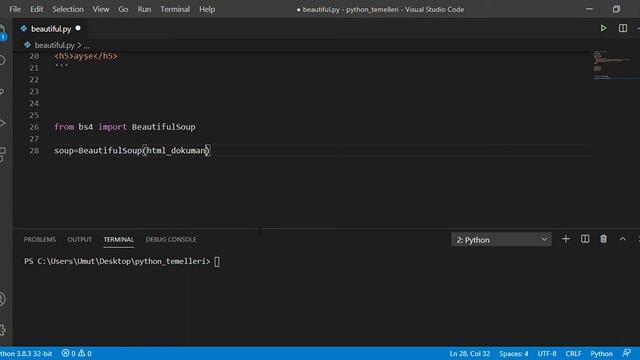Click the 'from' keyword on line 26
The image size is (640, 360).
click(64, 127)
